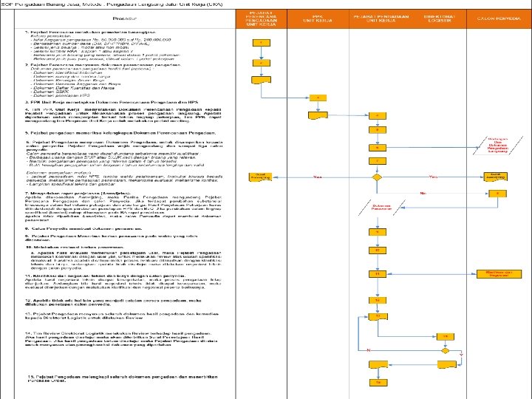Click the "Y" label beside review diamond

(x=461, y=355)
